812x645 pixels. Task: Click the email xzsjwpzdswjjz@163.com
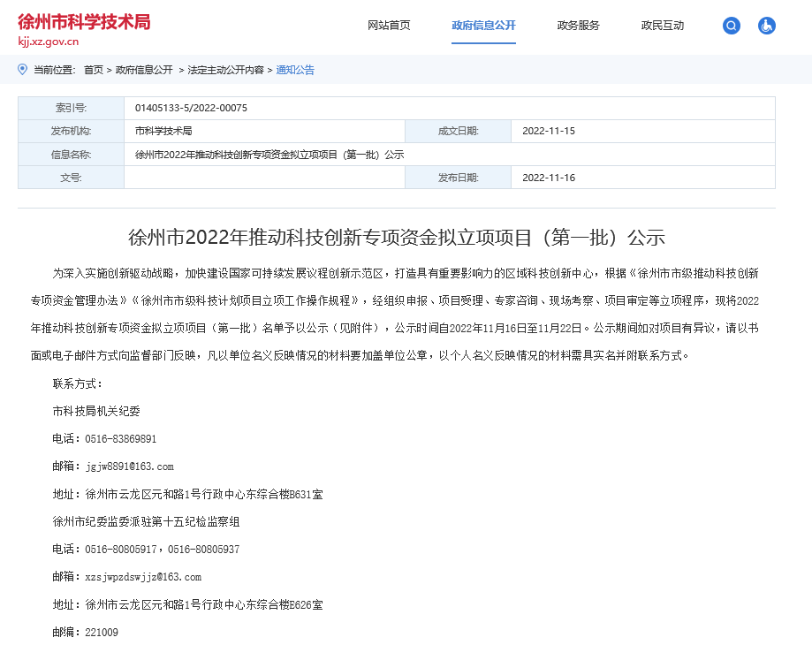tap(143, 577)
